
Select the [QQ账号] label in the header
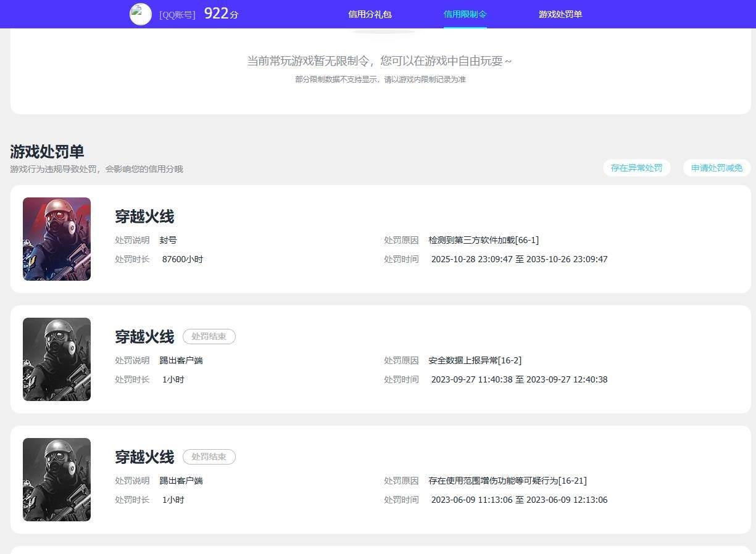pos(177,15)
